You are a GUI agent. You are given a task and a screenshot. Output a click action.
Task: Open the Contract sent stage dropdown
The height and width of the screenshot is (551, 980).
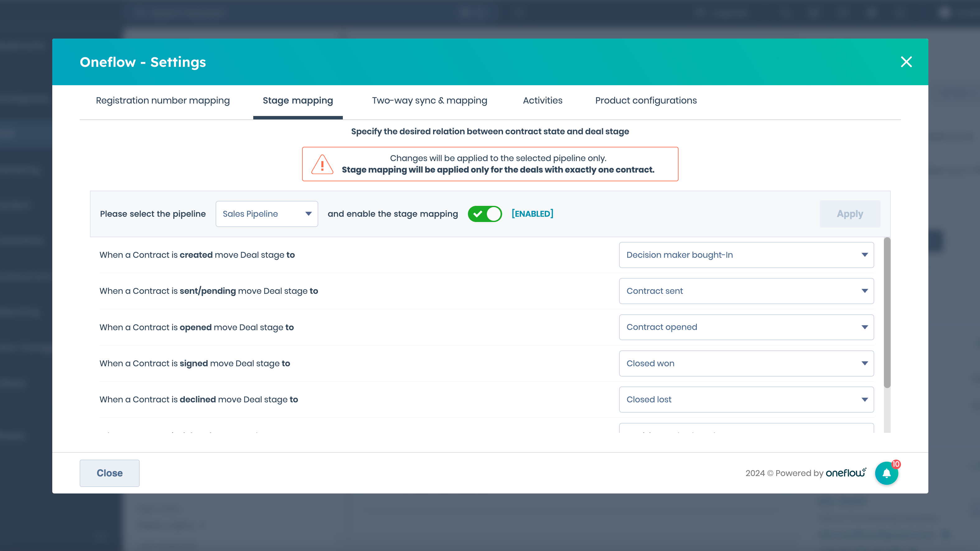point(746,291)
